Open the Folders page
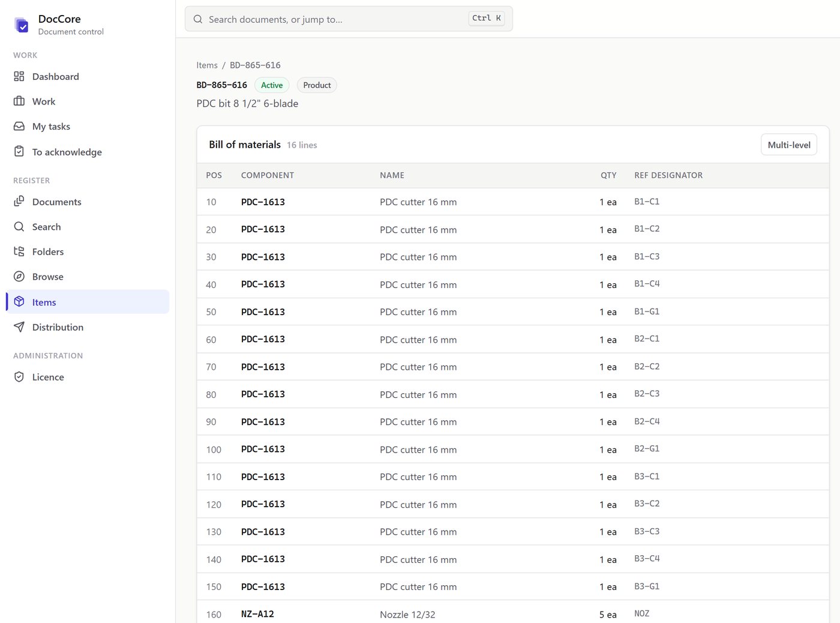 [88, 251]
